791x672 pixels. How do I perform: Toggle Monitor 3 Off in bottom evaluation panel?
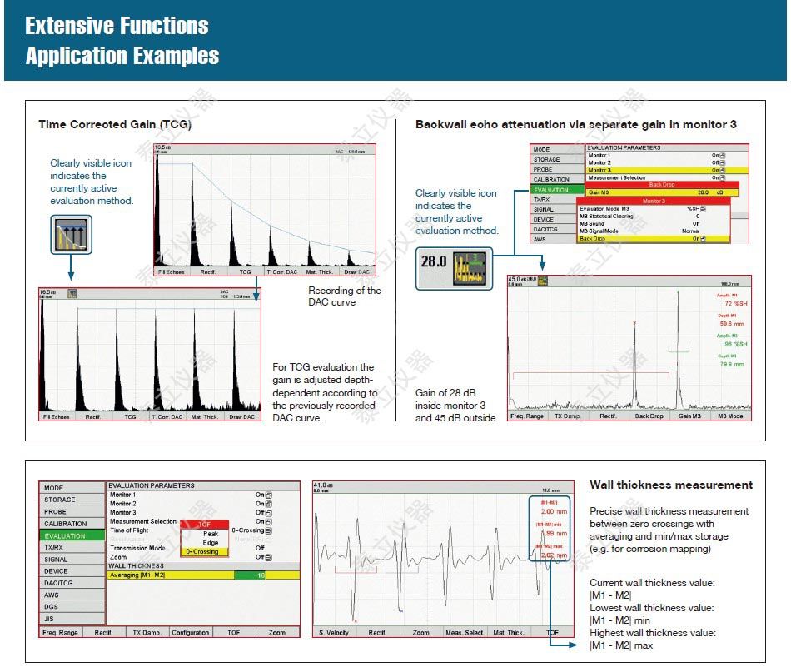coord(268,513)
